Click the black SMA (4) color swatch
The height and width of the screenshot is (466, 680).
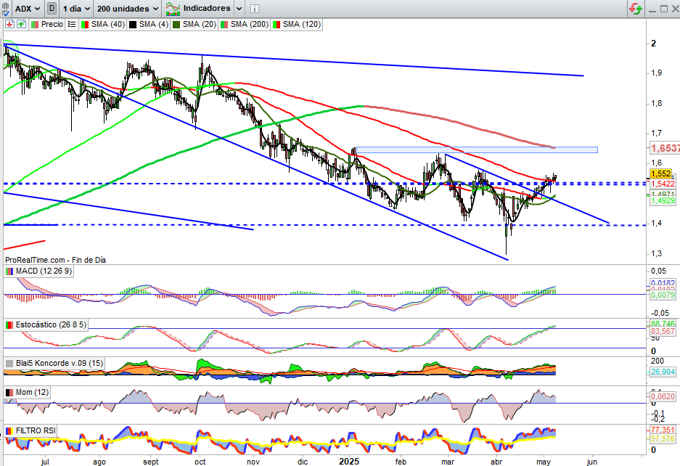133,25
